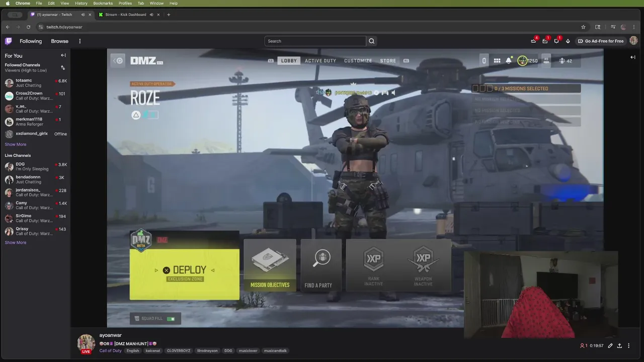The image size is (644, 362).
Task: Open the Browse page
Action: (59, 41)
